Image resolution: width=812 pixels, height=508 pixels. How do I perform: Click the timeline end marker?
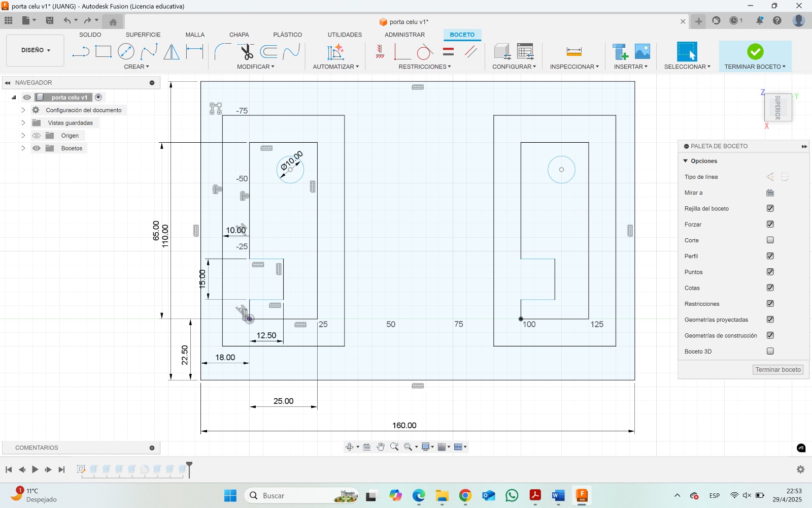pos(189,469)
